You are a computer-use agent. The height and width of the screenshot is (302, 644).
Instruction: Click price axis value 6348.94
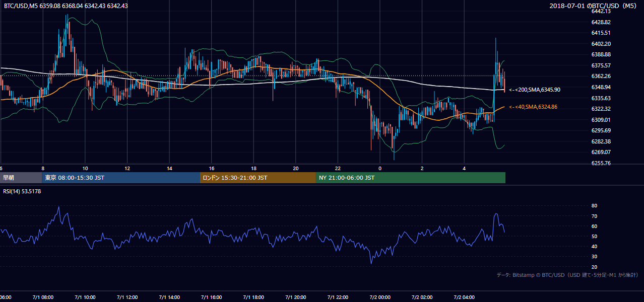tap(601, 87)
